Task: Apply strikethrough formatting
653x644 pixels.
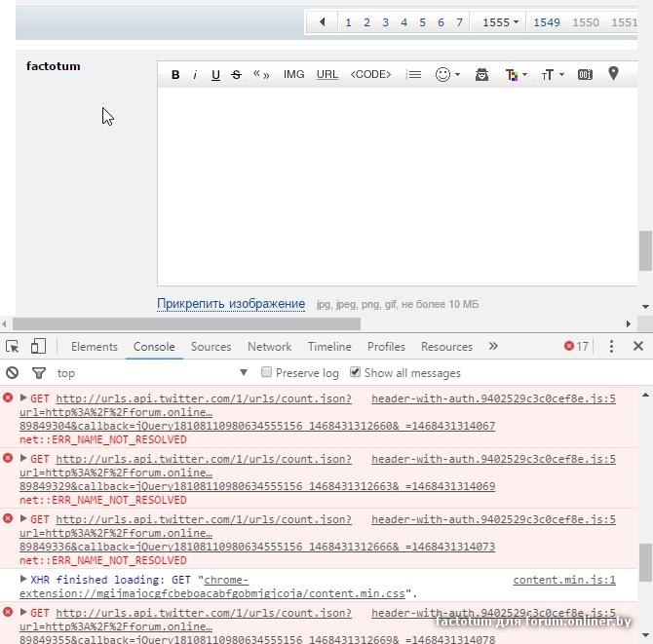Action: 236,75
